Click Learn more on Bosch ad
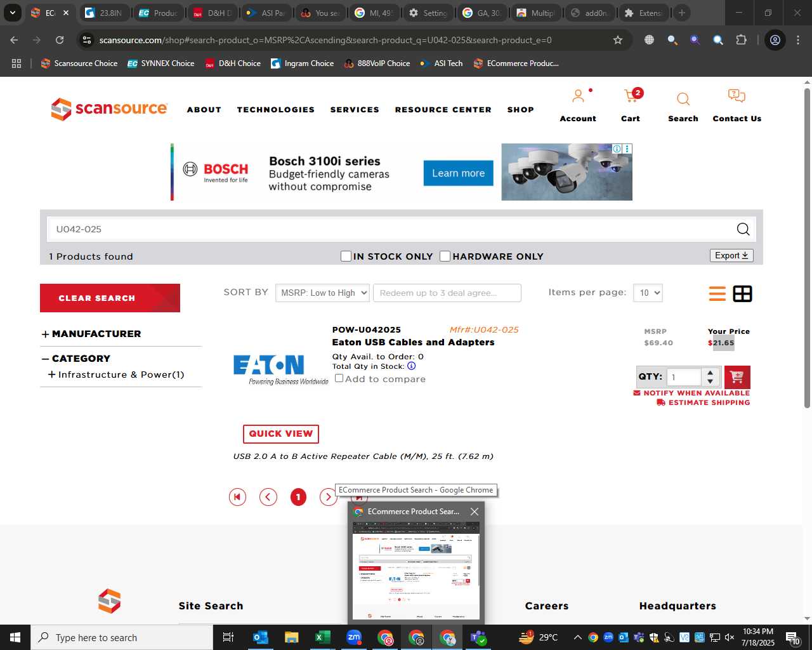 click(x=458, y=173)
